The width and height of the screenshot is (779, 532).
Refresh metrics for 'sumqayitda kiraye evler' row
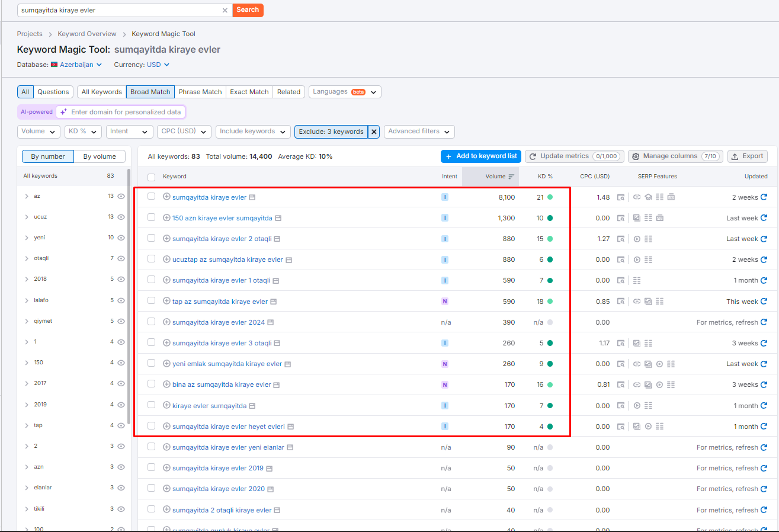tap(764, 197)
